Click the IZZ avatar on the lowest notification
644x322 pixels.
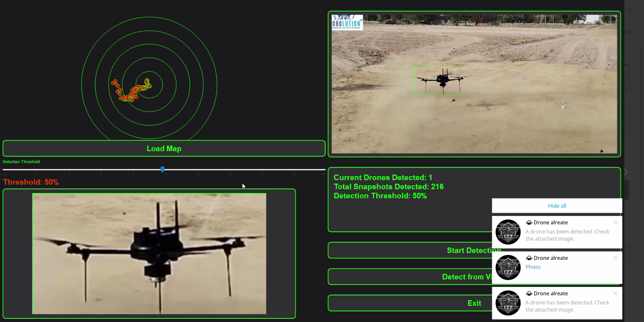[x=508, y=303]
